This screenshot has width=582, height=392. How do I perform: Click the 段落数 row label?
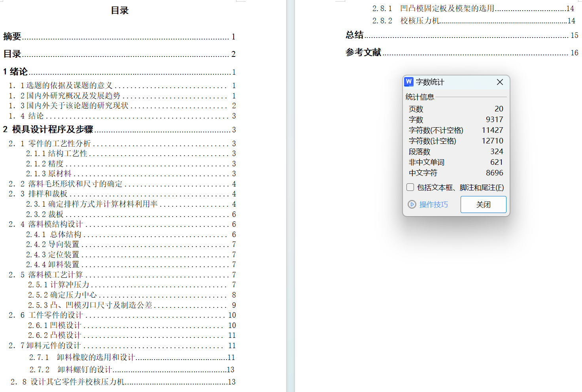tap(419, 151)
